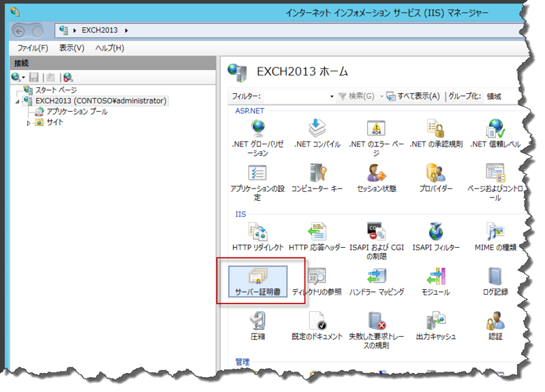Open the プロバイダー feature
Image resolution: width=545 pixels, height=392 pixels.
tap(436, 178)
